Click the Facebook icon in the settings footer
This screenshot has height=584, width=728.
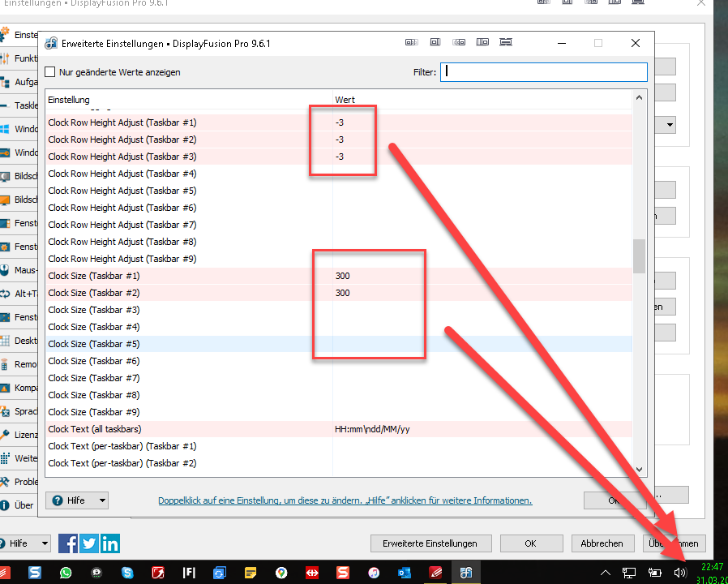tap(68, 543)
